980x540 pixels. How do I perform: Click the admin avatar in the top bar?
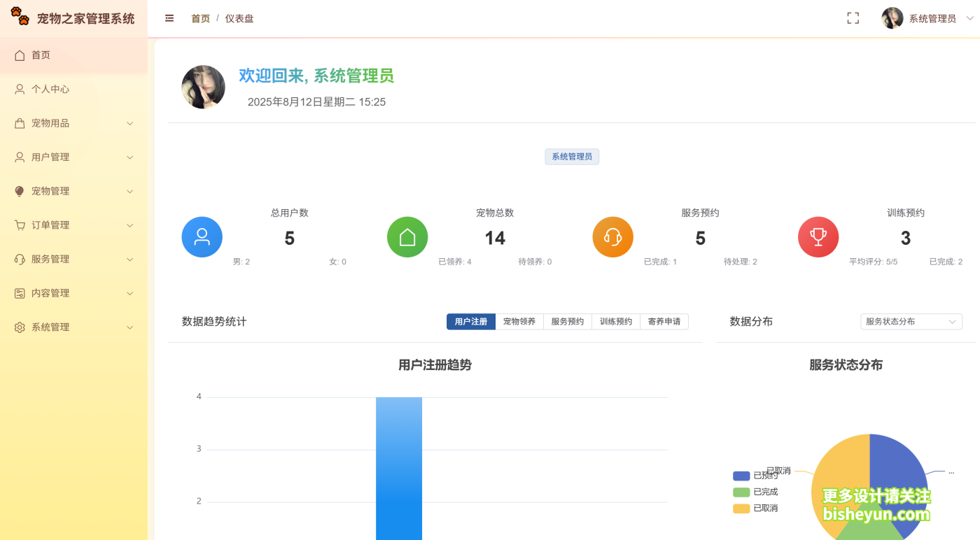pyautogui.click(x=892, y=18)
